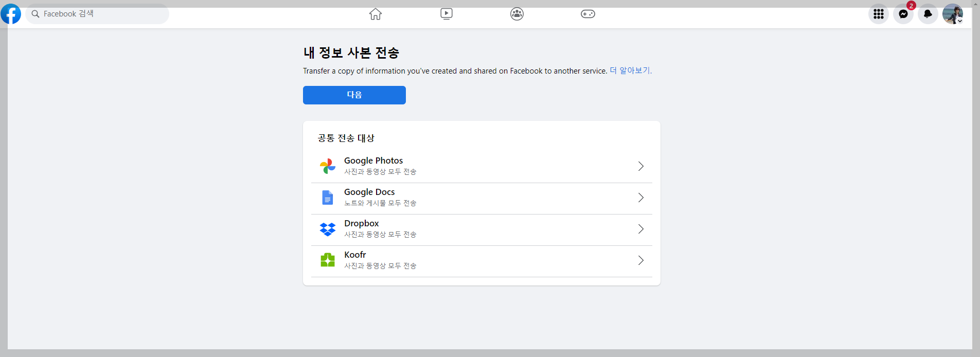The height and width of the screenshot is (357, 980).
Task: Select Koofr destination
Action: pyautogui.click(x=482, y=261)
